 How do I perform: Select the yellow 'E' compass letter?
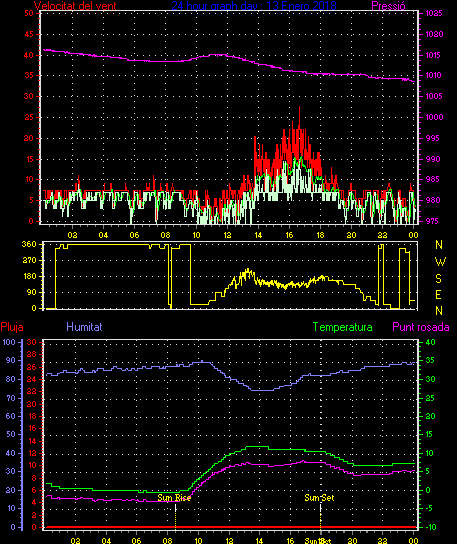click(438, 295)
